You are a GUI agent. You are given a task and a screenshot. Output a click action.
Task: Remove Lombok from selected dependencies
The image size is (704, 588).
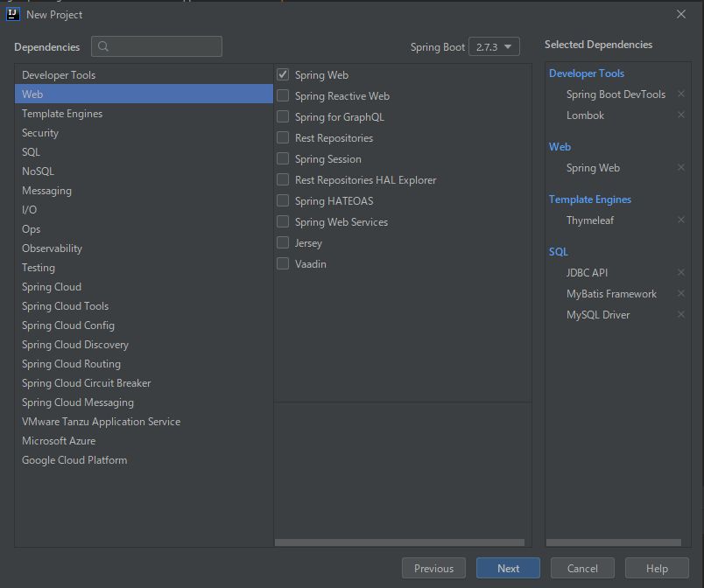(x=680, y=115)
